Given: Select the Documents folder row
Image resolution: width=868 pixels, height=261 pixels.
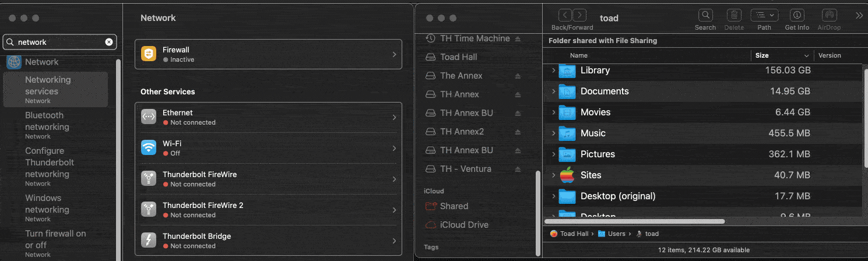Looking at the screenshot, I should click(x=702, y=91).
